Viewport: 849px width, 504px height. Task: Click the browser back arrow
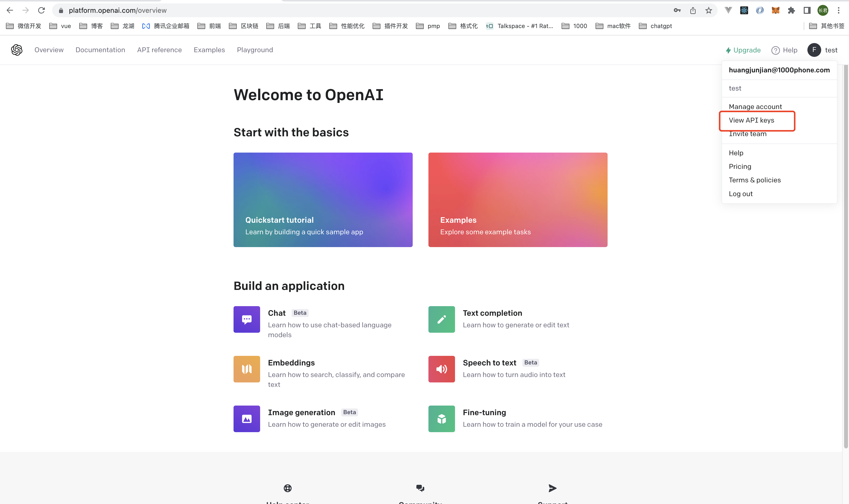coord(10,11)
